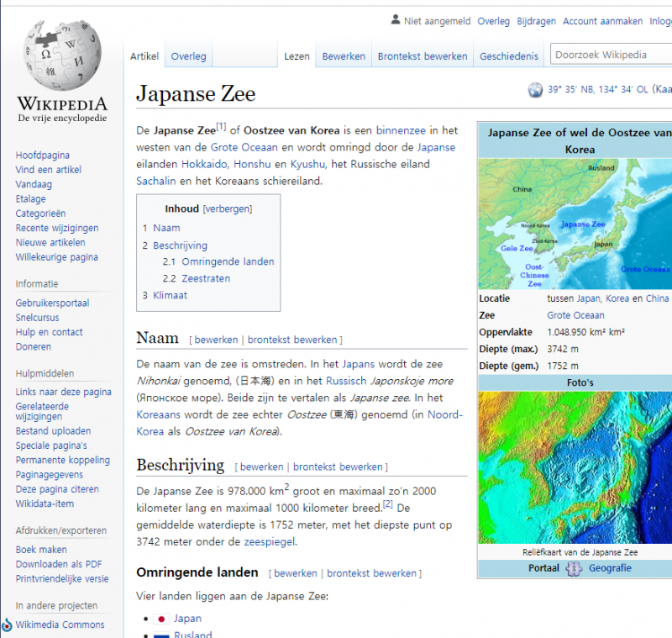
Task: Click the user icon beside Niet aangemeld
Action: point(396,20)
